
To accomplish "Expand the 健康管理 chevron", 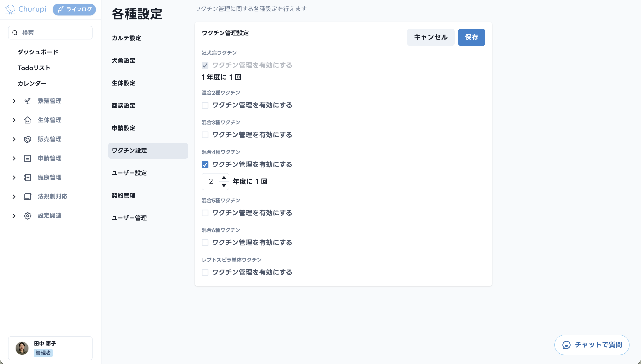I will 14,178.
